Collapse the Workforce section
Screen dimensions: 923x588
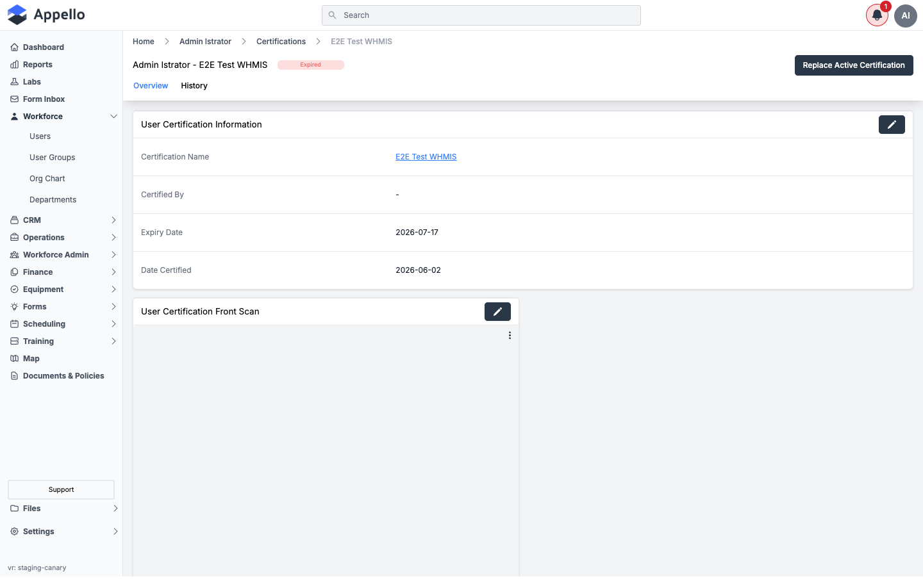click(113, 117)
